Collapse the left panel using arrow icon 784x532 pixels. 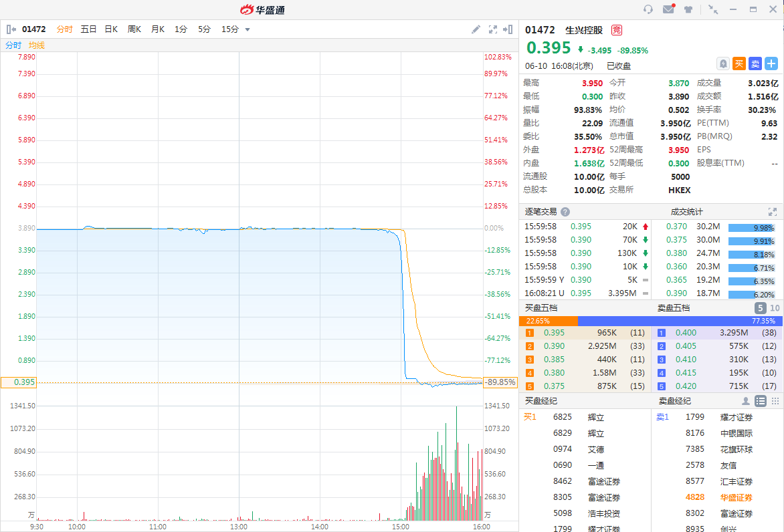pos(11,29)
